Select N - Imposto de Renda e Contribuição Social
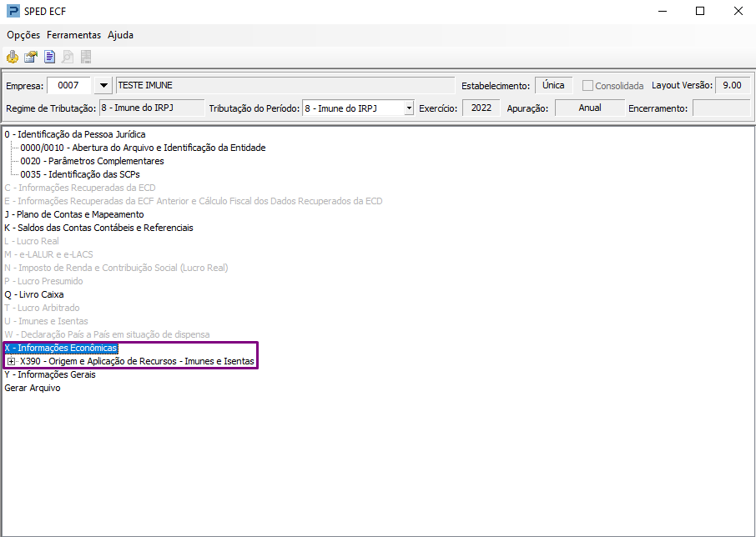The width and height of the screenshot is (756, 537). 116,268
